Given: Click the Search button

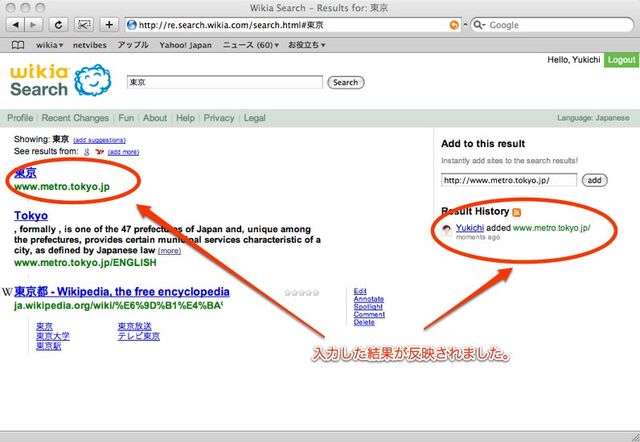Looking at the screenshot, I should tap(345, 82).
